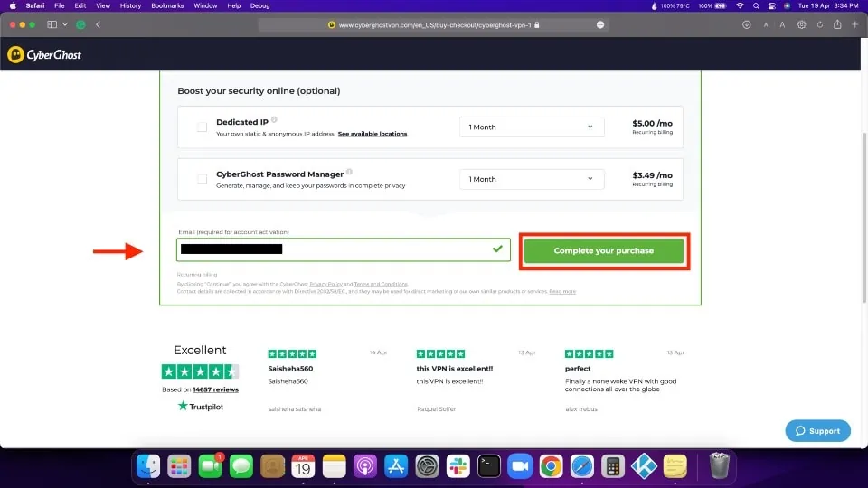Open Spotlight search in the menu bar
868x488 pixels.
[x=756, y=5]
